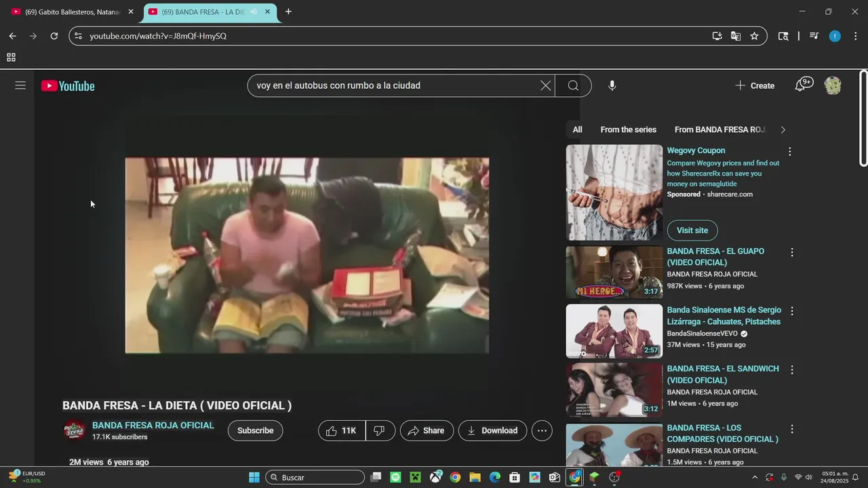This screenshot has height=488, width=868.
Task: Close the Gabito Ballesteros tab
Action: tap(131, 12)
